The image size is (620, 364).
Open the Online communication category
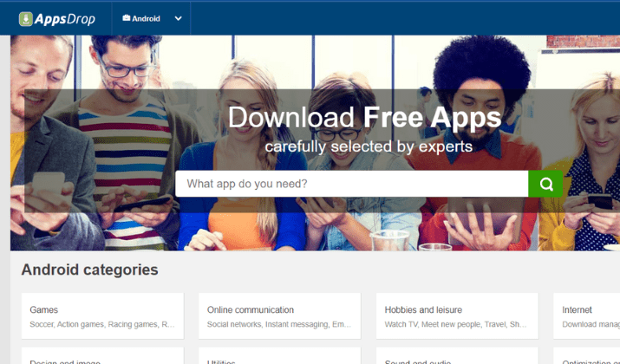point(279,316)
